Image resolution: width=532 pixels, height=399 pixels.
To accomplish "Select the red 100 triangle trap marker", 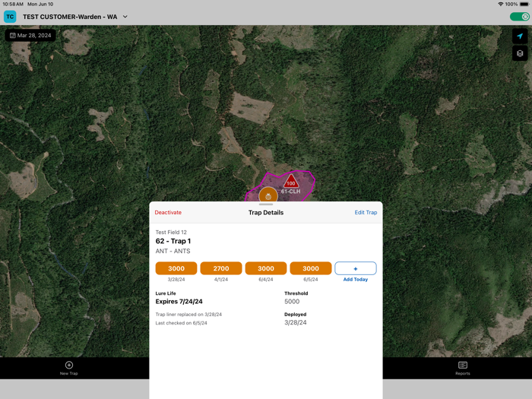I will tap(291, 182).
